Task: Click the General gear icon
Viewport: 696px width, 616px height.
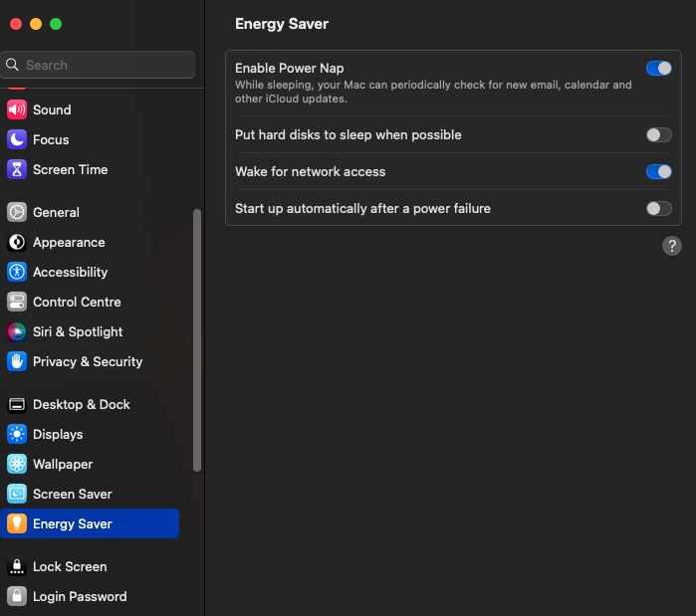Action: pyautogui.click(x=17, y=213)
